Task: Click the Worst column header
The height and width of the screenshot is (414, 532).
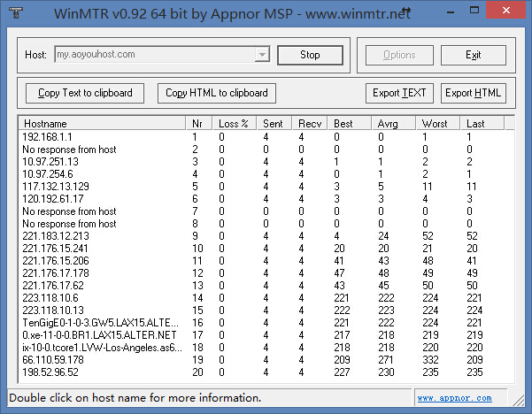Action: coord(438,123)
